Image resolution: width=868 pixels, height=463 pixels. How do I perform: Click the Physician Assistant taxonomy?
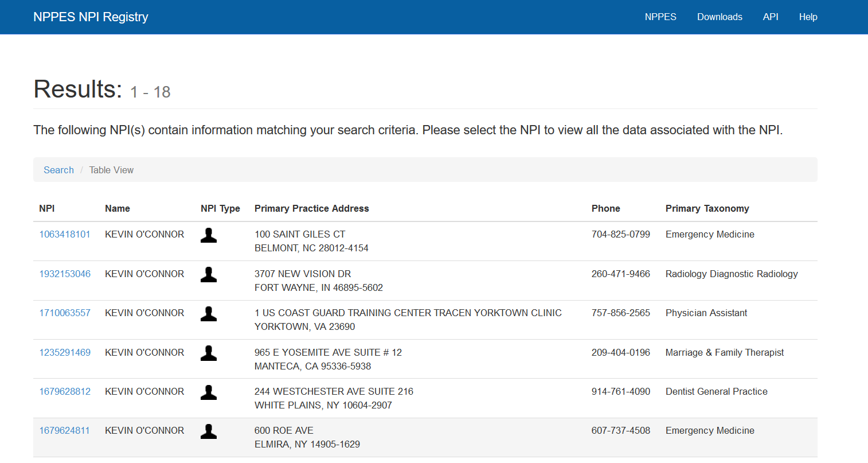point(706,313)
